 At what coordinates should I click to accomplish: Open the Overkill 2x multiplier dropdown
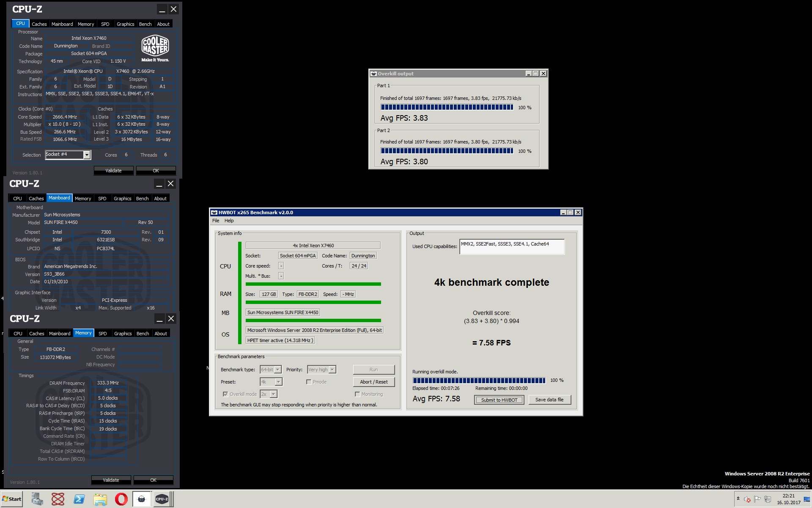point(269,394)
